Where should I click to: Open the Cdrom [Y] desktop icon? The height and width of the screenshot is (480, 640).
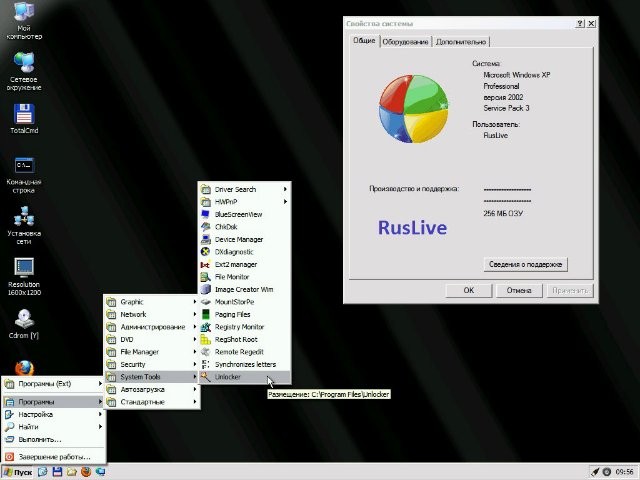(x=24, y=324)
